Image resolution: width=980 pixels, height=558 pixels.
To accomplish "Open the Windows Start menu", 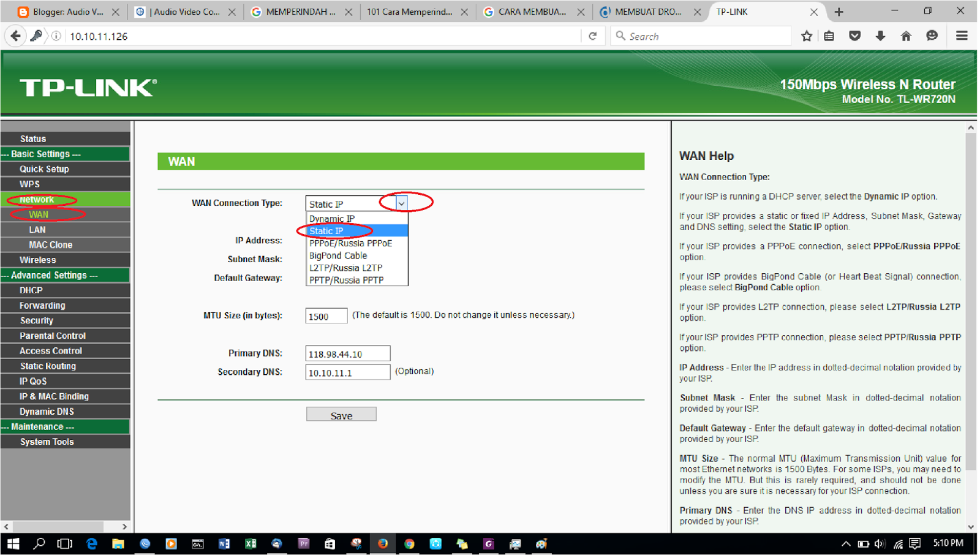I will (13, 544).
